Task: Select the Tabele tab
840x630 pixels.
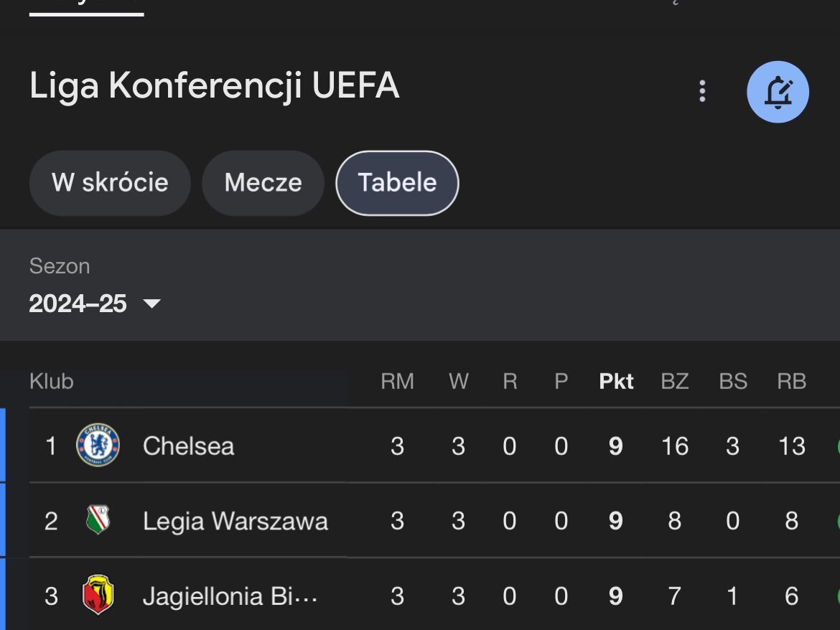Action: click(x=397, y=182)
